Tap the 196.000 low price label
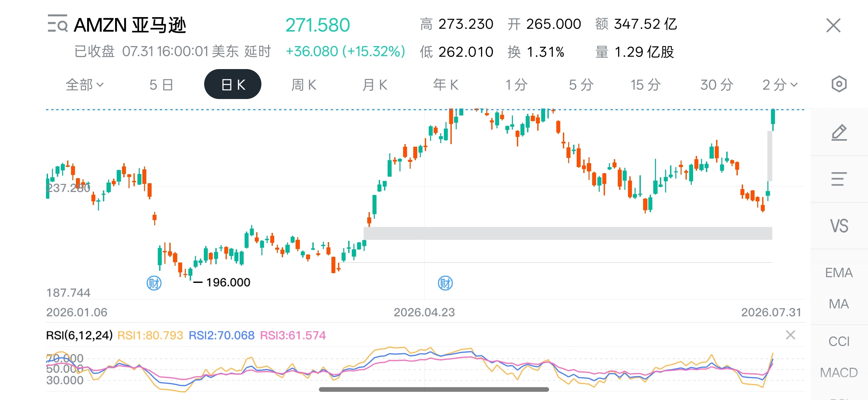Screen dimensions: 868x400 [228, 282]
